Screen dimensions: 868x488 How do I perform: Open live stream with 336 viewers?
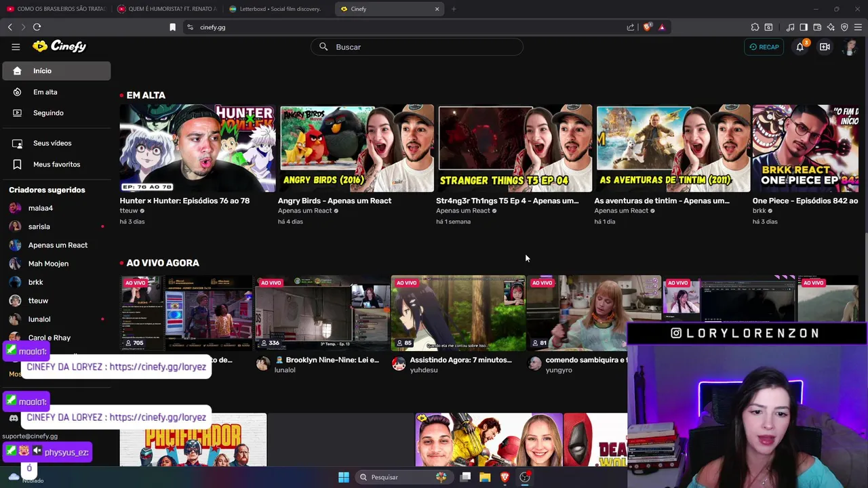322,313
